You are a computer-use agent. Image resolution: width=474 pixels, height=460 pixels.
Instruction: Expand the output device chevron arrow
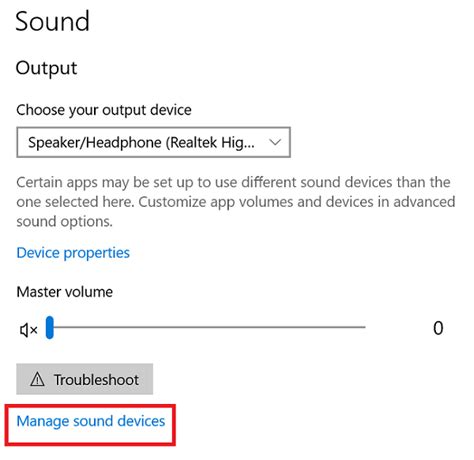tap(275, 142)
